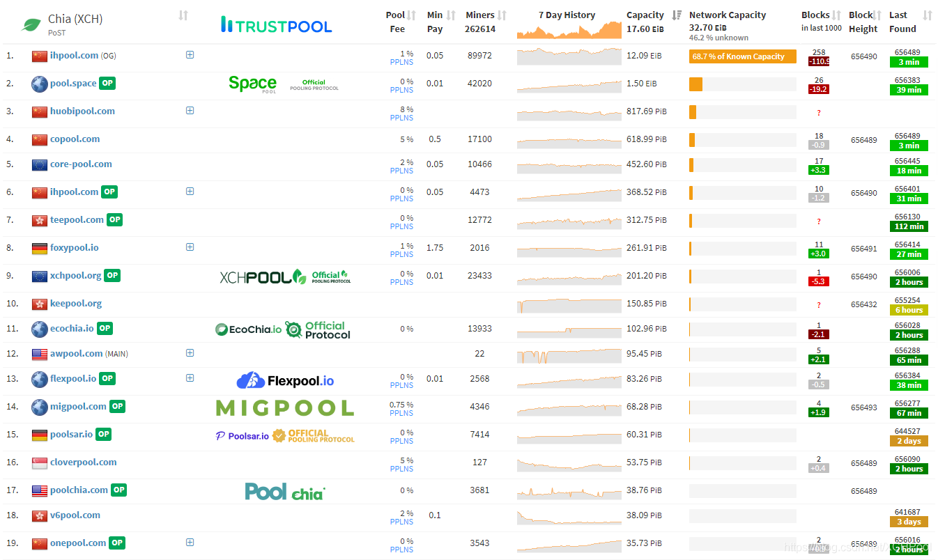Click the OP badge next to poolchia.com
The height and width of the screenshot is (560, 938).
119,490
